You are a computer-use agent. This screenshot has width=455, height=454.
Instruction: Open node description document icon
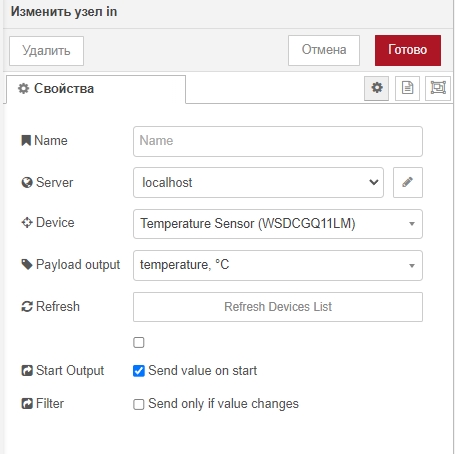coord(407,88)
